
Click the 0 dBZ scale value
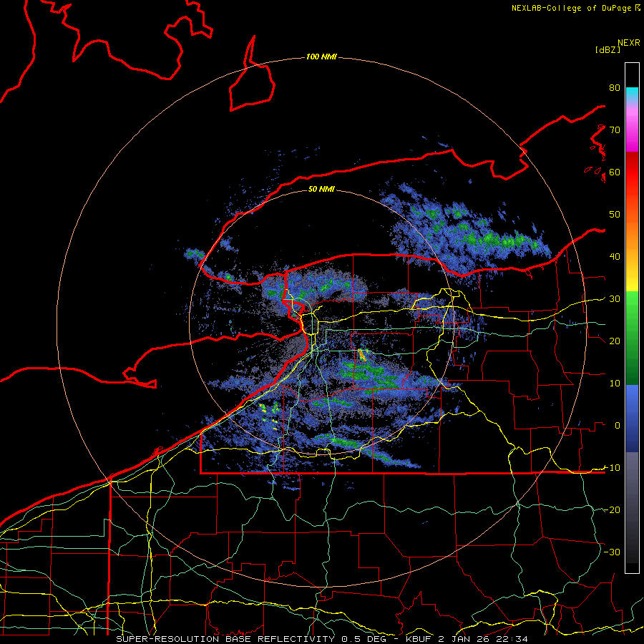[x=618, y=426]
